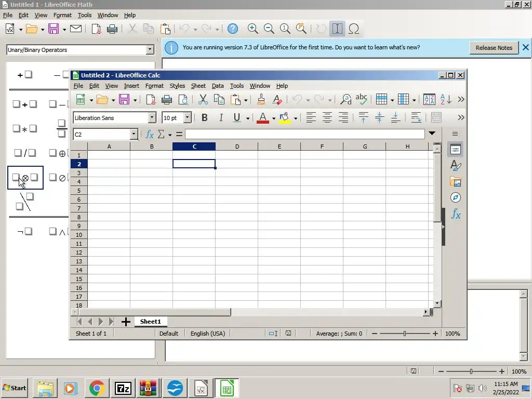This screenshot has height=399, width=532.
Task: Open background color dropdown arrow
Action: coord(296,118)
